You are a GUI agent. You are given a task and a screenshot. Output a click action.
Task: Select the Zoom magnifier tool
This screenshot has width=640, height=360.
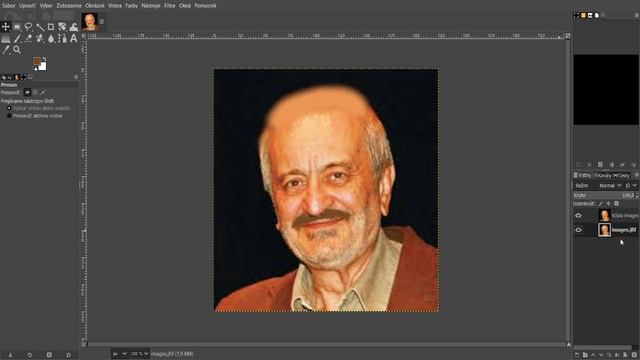(17, 50)
